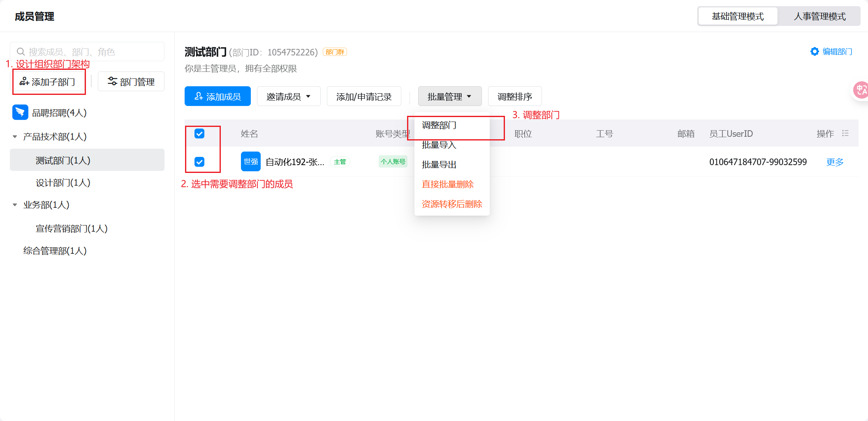Click the 部门群 badge icon
Image resolution: width=868 pixels, height=421 pixels.
point(335,52)
